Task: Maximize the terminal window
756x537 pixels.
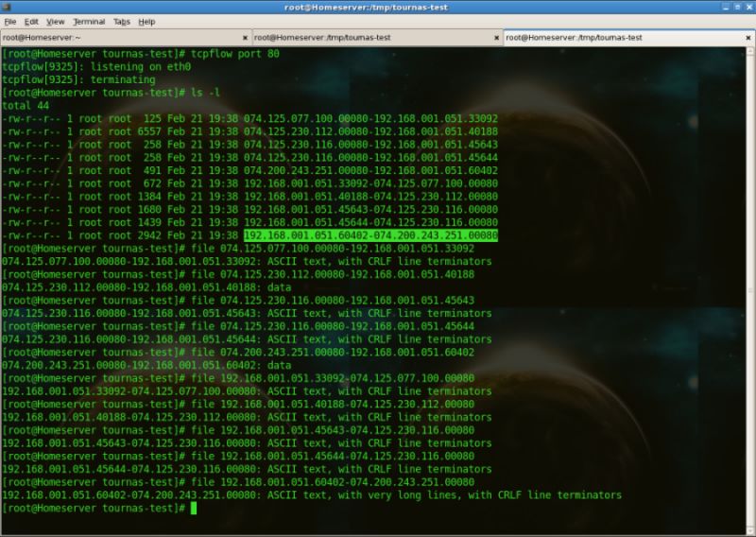Action: coord(738,7)
